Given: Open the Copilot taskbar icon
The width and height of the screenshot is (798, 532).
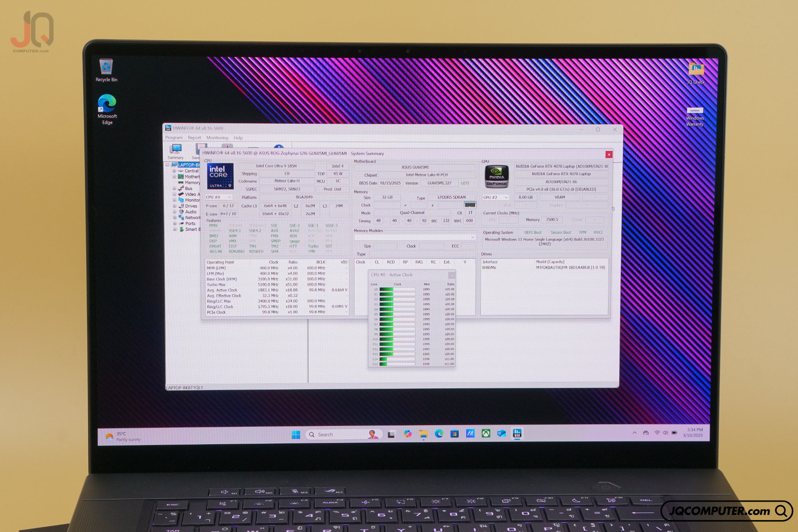Looking at the screenshot, I should pyautogui.click(x=407, y=434).
